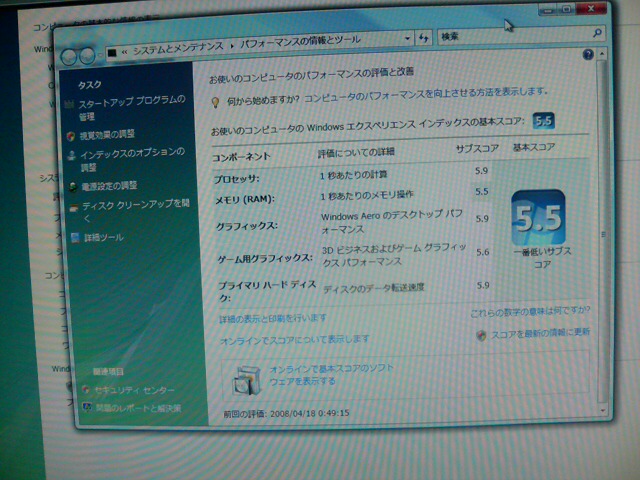
Task: Open スタートアップ プログラムの管理 task link
Action: [x=131, y=108]
